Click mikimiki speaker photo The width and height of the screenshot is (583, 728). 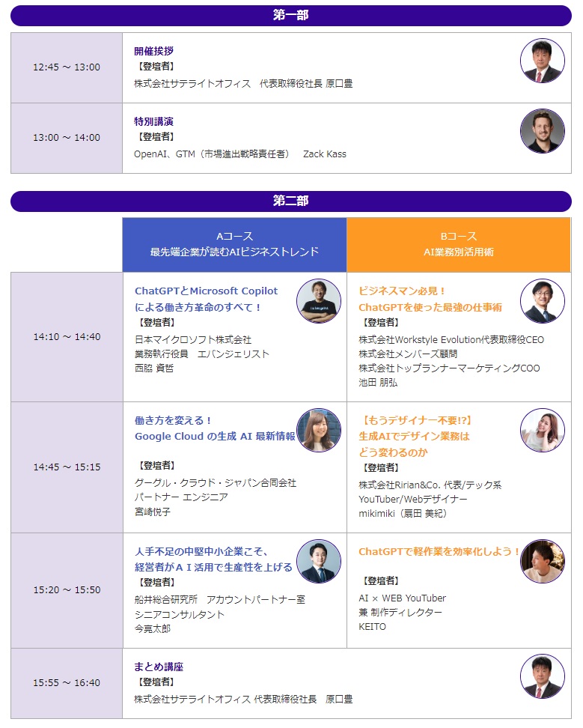click(x=542, y=431)
